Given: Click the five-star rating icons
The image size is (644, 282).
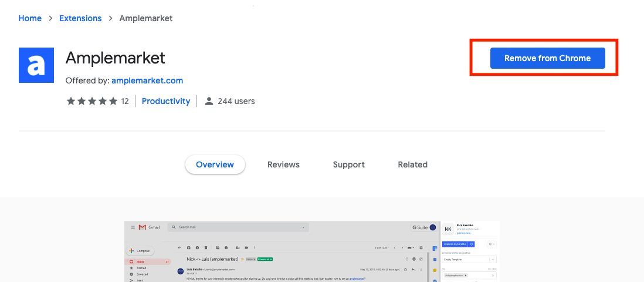Looking at the screenshot, I should pos(91,101).
